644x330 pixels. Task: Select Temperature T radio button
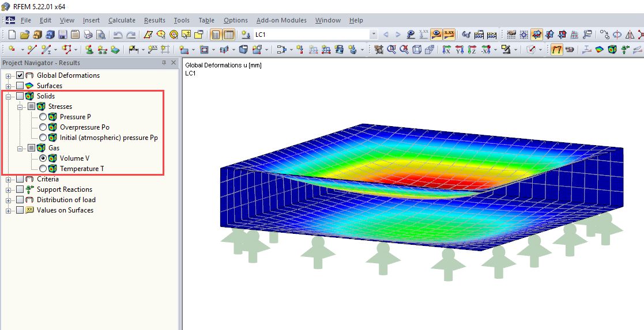click(43, 169)
